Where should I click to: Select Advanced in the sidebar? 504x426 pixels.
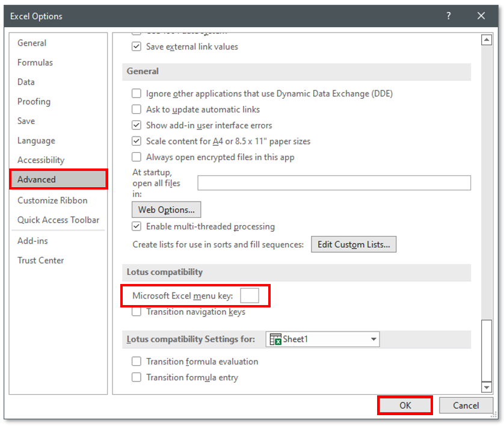coord(36,179)
